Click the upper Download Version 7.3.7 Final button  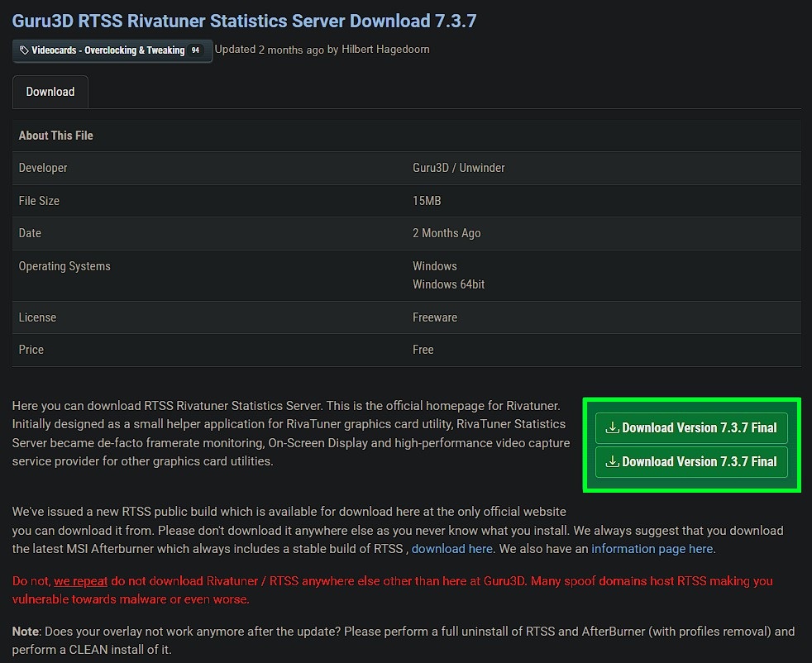(691, 427)
